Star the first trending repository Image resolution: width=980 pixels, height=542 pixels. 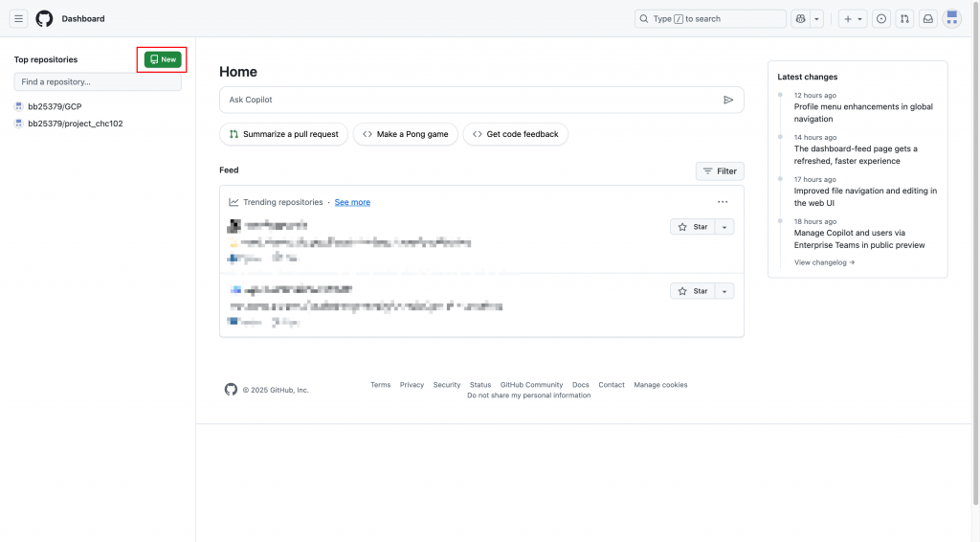click(693, 227)
